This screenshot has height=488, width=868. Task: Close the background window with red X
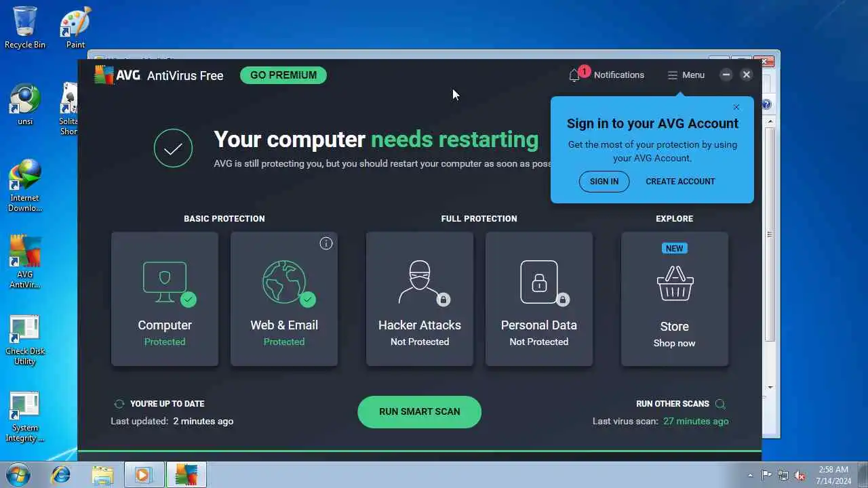(x=764, y=61)
